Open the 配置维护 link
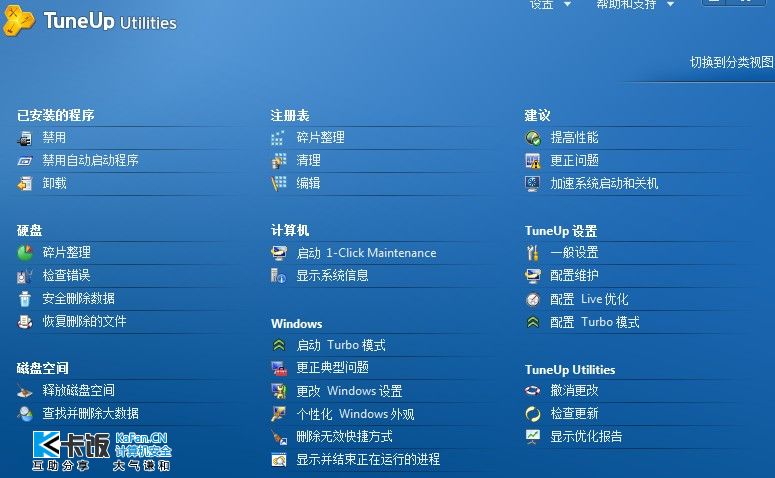The width and height of the screenshot is (775, 478). pyautogui.click(x=574, y=276)
